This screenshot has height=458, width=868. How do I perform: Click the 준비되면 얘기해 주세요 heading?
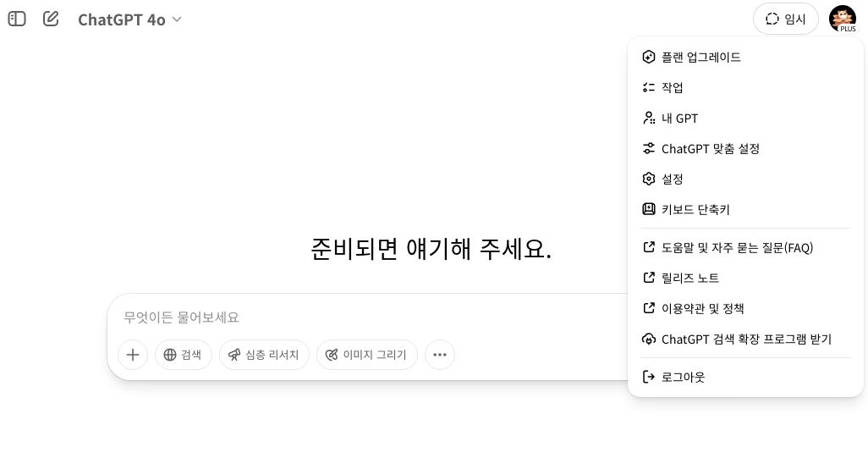point(431,249)
